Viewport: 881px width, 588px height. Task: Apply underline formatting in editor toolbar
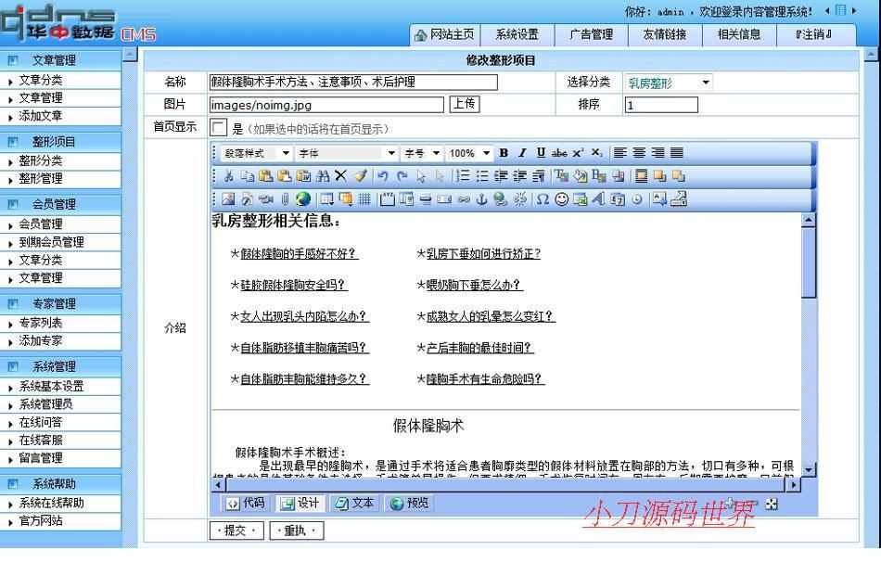(x=541, y=153)
